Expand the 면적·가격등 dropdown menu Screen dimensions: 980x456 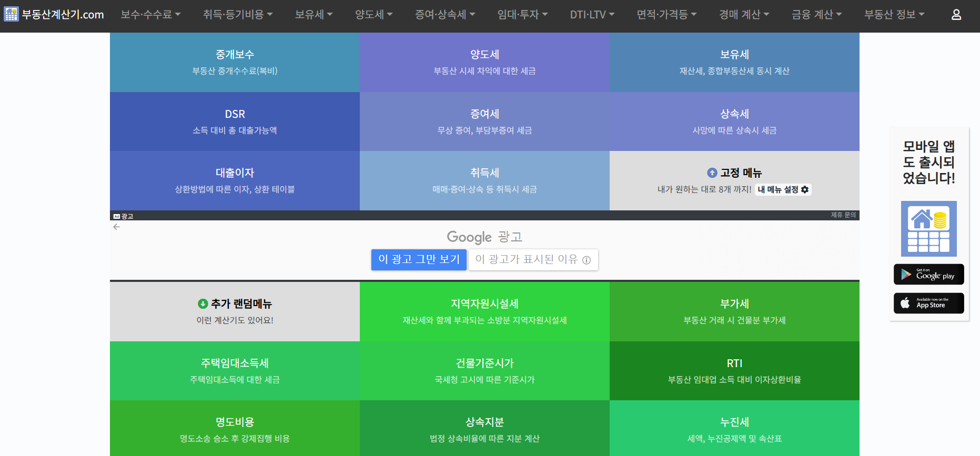[x=666, y=15]
